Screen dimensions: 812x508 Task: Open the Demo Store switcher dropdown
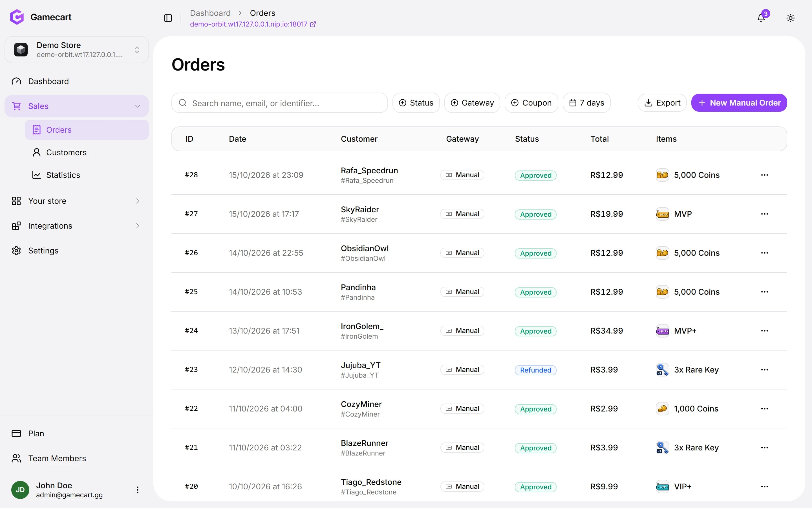(x=76, y=50)
